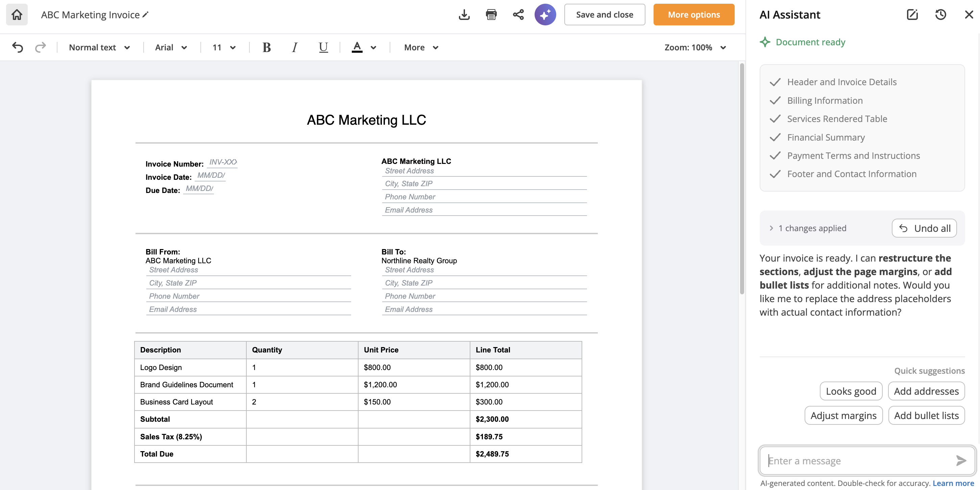Click the Unit Price column header
Viewport: 980px width, 490px height.
[x=414, y=350]
